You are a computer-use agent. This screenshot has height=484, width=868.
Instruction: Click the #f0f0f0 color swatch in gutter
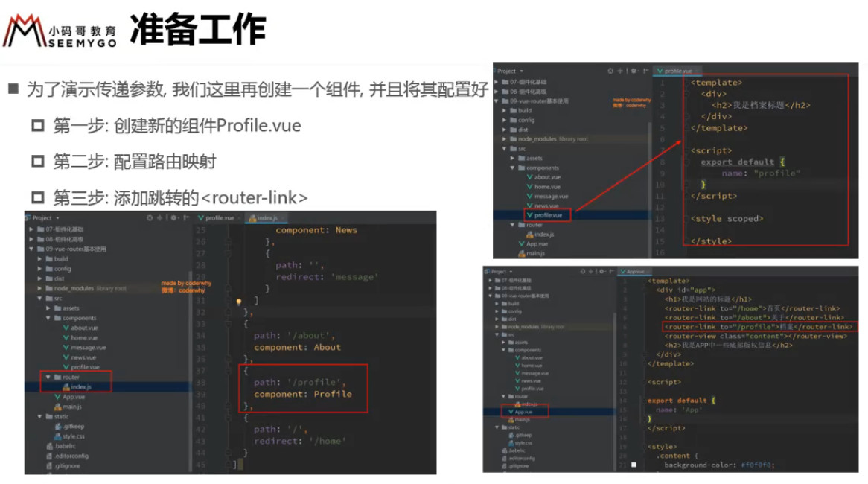(634, 465)
